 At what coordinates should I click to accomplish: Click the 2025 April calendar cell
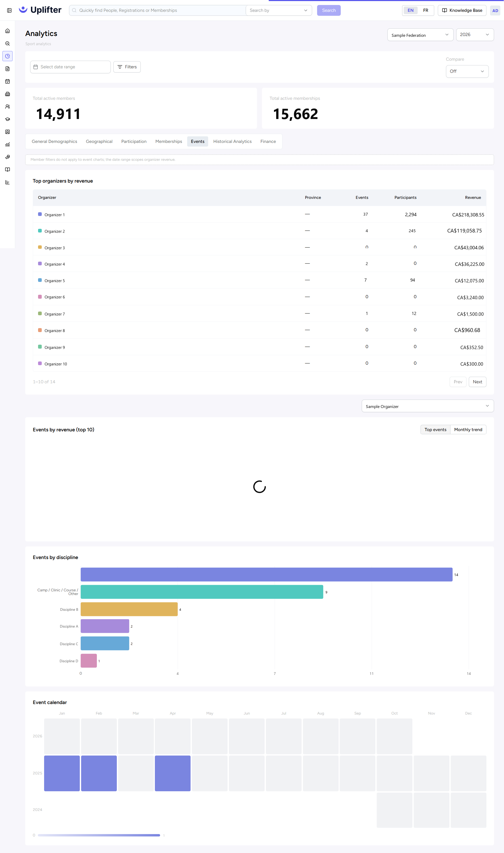click(x=172, y=773)
